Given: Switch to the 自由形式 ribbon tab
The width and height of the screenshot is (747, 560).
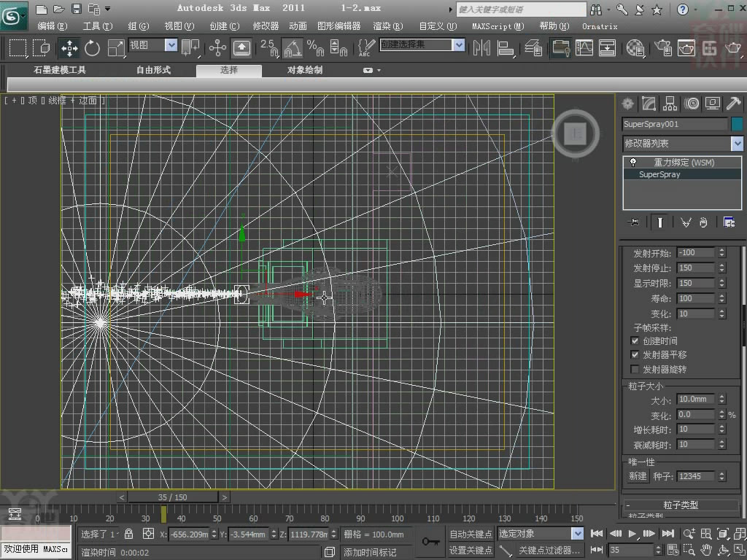Looking at the screenshot, I should coord(153,70).
